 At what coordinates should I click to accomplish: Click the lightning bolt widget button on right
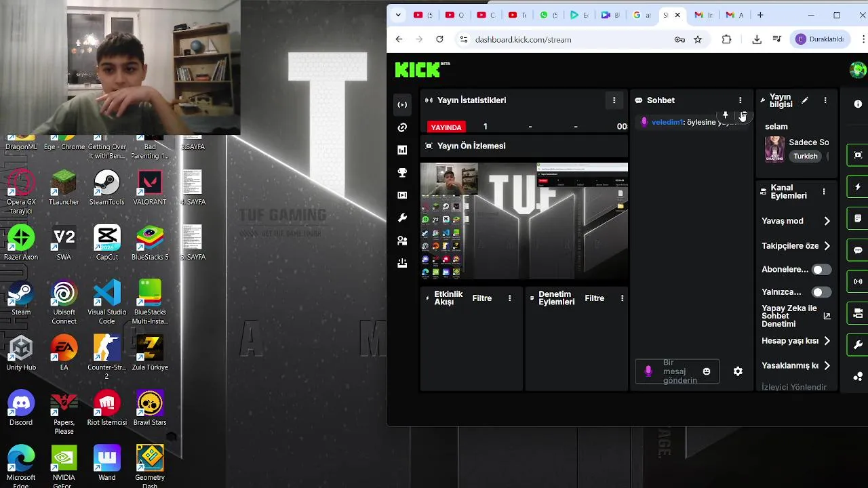pyautogui.click(x=858, y=186)
